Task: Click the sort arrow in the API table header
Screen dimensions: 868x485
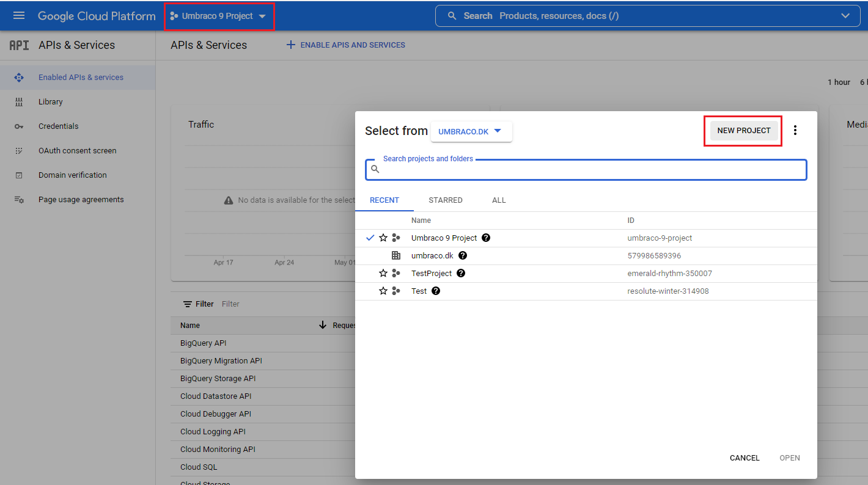Action: click(x=323, y=325)
